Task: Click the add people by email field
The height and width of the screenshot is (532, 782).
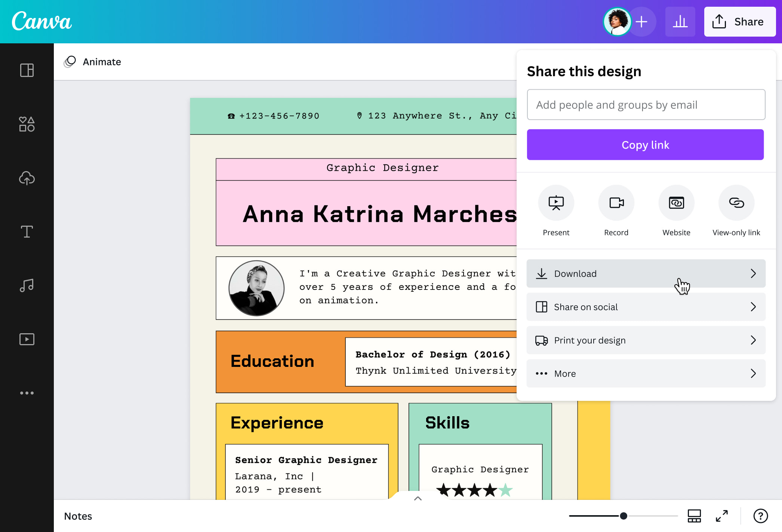Action: (646, 105)
